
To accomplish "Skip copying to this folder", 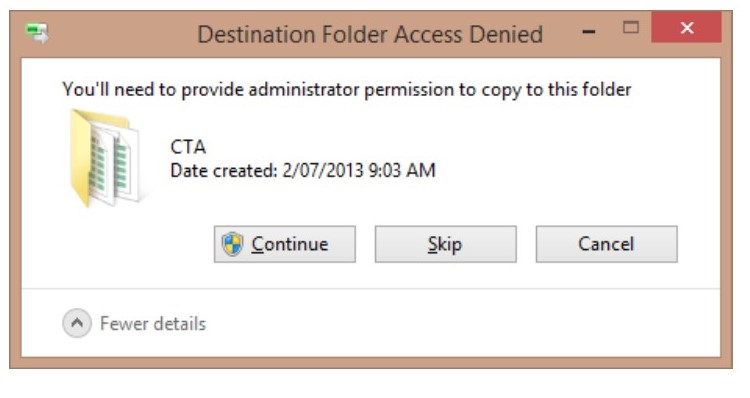I will (445, 244).
